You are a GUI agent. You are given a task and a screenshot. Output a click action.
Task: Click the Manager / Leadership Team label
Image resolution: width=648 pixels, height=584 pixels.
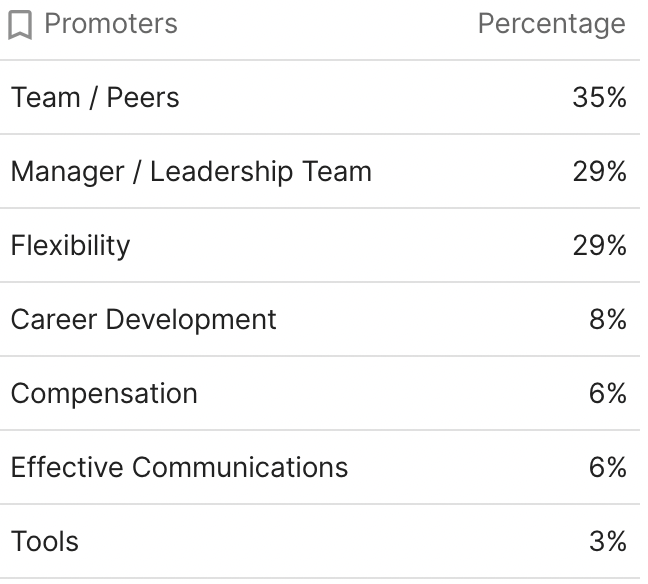point(191,172)
